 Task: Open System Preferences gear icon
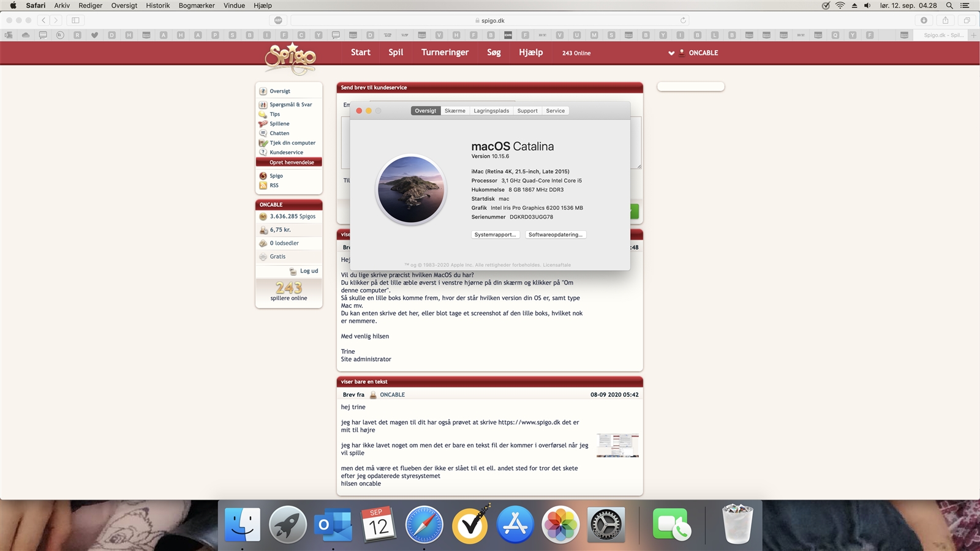tap(606, 525)
